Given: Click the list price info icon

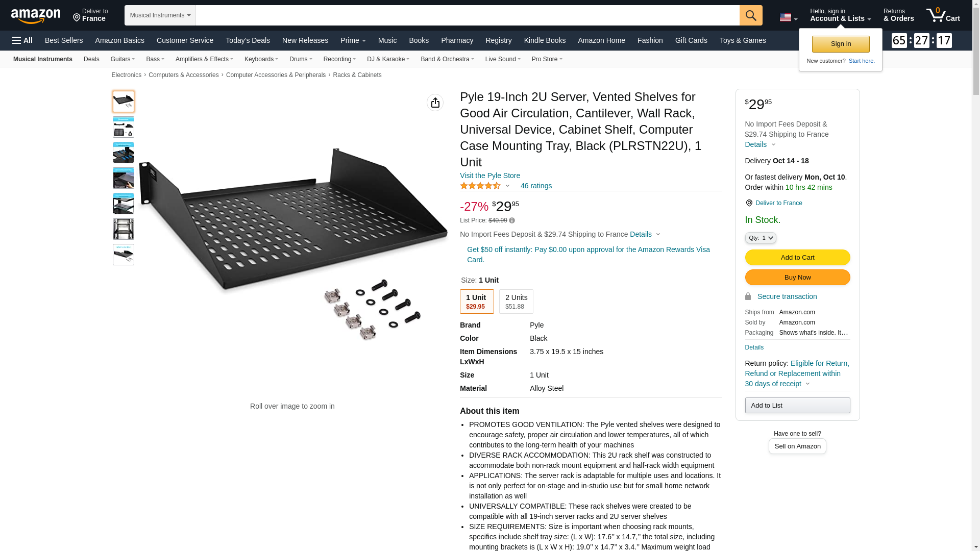Looking at the screenshot, I should pos(512,221).
